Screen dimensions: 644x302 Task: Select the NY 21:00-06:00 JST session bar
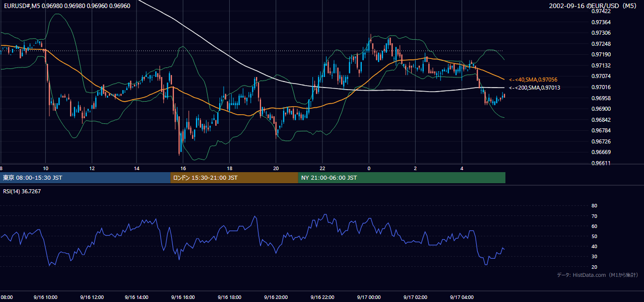tap(402, 178)
